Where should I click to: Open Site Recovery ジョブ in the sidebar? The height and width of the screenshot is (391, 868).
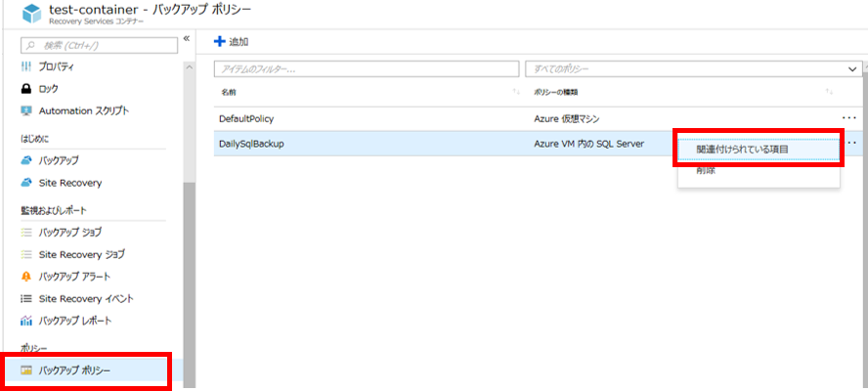click(82, 255)
